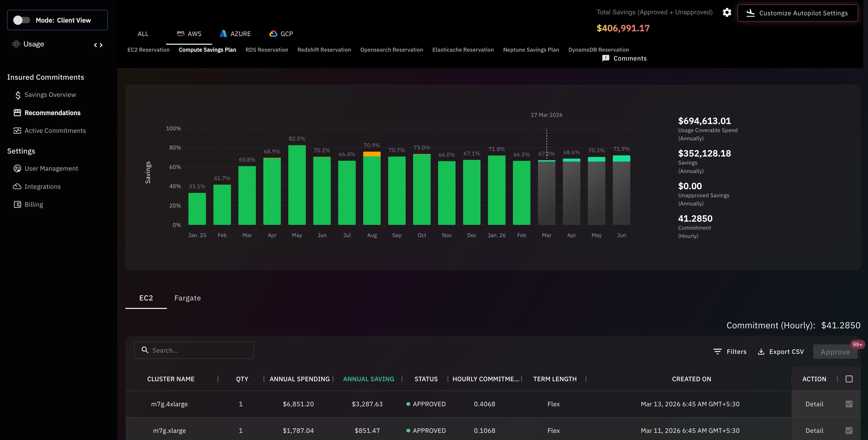Select the AZURE provider tab
The image size is (868, 440).
tap(235, 34)
